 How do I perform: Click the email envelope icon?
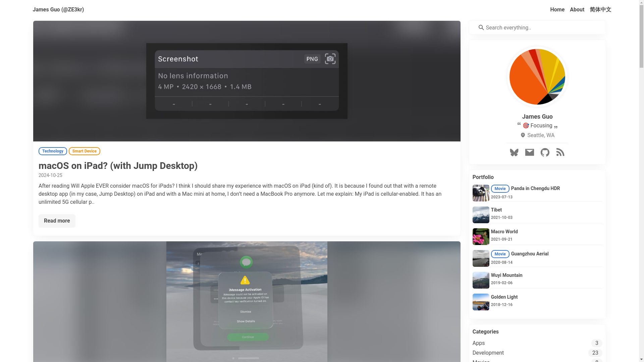pyautogui.click(x=529, y=153)
